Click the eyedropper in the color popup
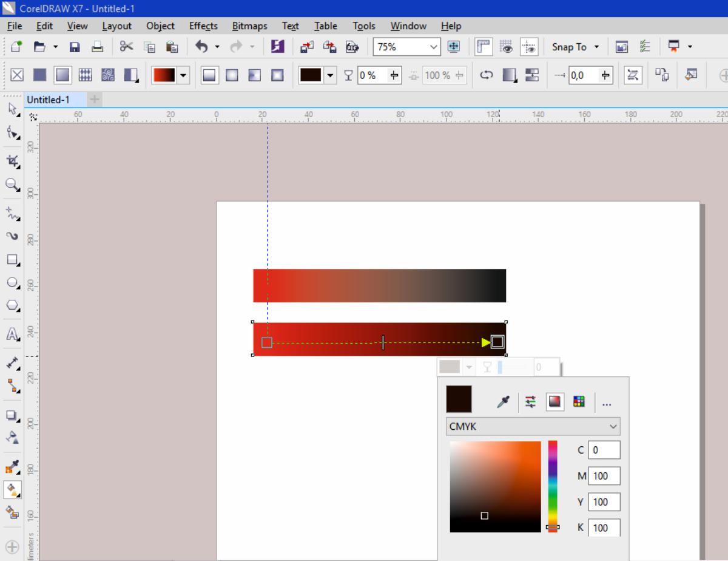Image resolution: width=728 pixels, height=561 pixels. (x=503, y=401)
